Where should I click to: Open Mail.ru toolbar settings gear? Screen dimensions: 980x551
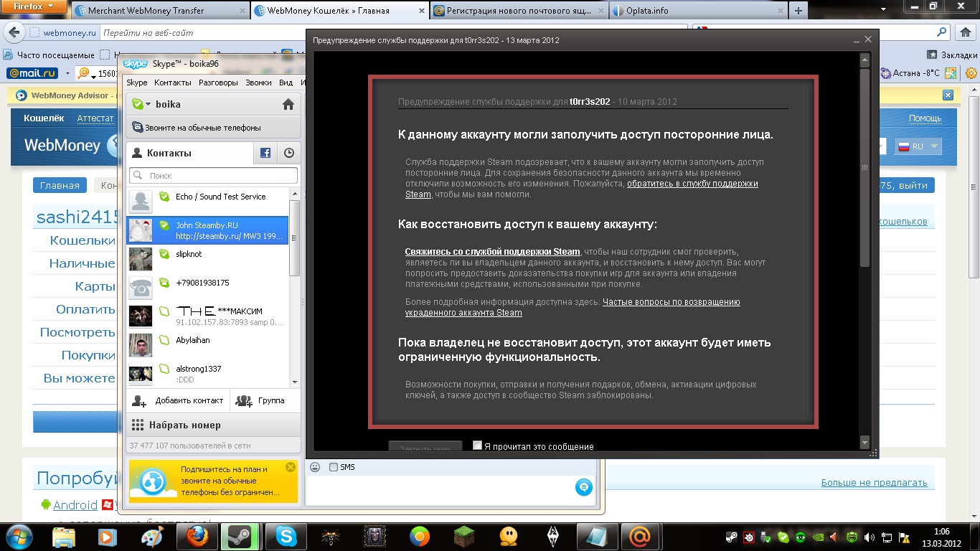971,73
